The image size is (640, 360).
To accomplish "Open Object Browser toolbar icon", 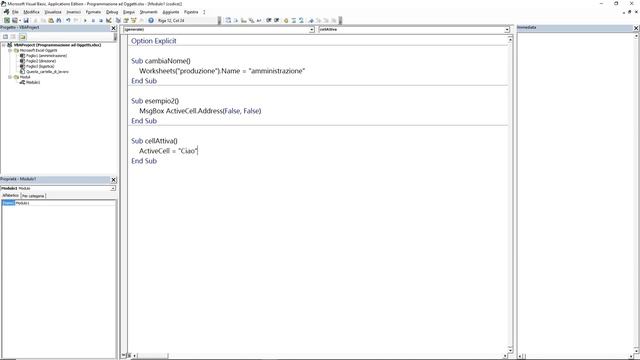I will click(x=133, y=20).
